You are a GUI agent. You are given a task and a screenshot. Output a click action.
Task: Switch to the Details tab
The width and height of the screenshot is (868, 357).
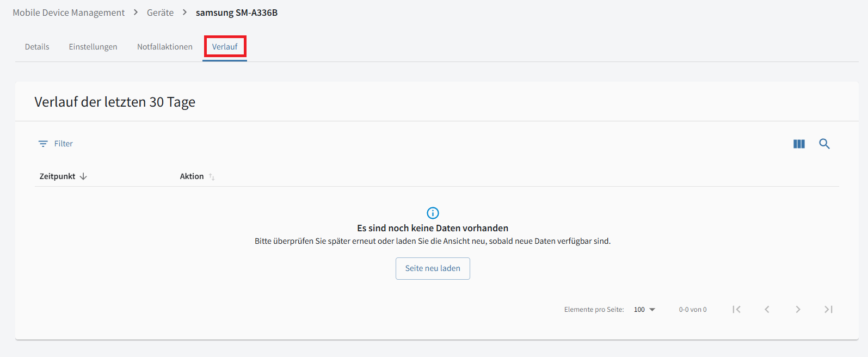point(37,47)
